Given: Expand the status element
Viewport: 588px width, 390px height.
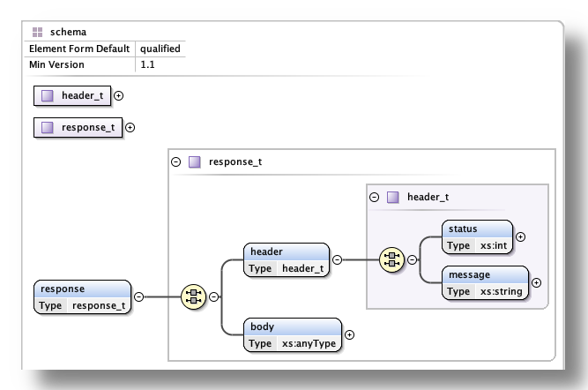Looking at the screenshot, I should click(520, 236).
